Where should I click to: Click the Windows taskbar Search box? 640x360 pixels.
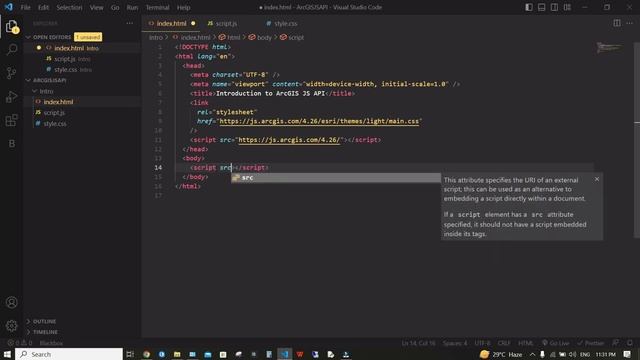[69, 354]
